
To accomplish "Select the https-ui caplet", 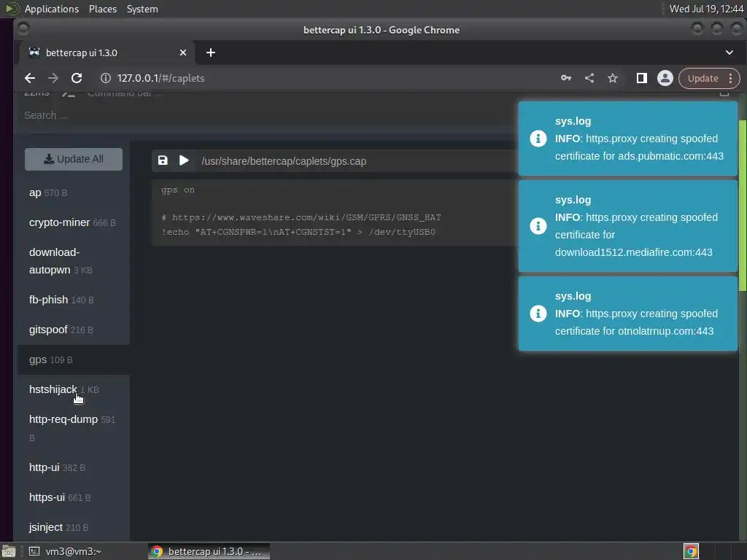I will (74, 497).
